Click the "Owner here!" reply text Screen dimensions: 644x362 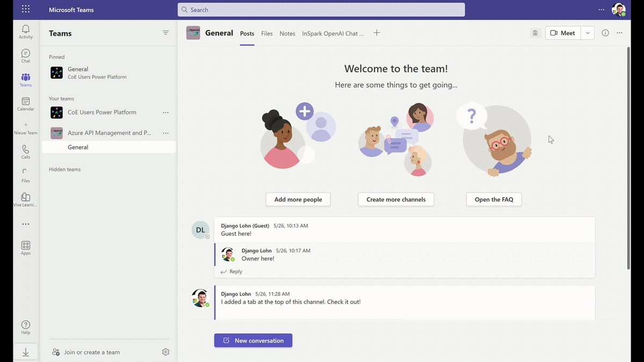click(258, 258)
